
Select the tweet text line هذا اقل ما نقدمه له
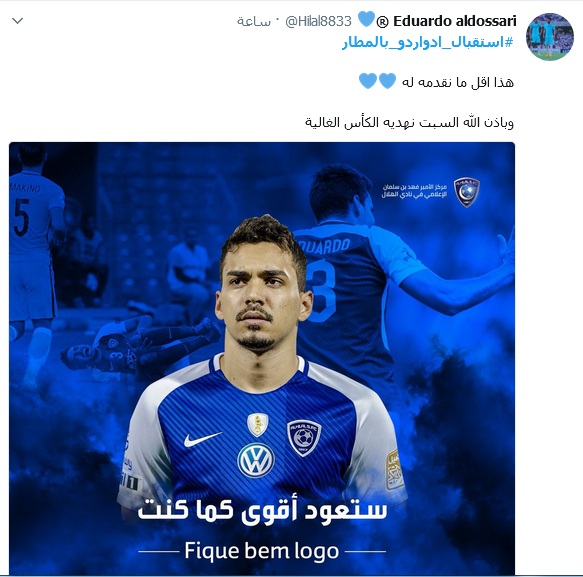[458, 82]
